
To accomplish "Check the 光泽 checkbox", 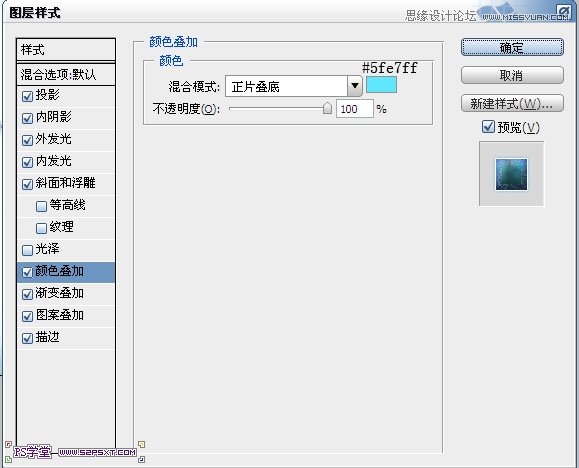I will pos(27,250).
